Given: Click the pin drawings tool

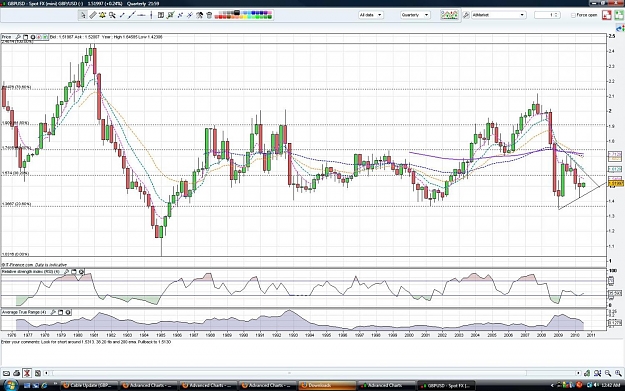Looking at the screenshot, I should coord(180,15).
